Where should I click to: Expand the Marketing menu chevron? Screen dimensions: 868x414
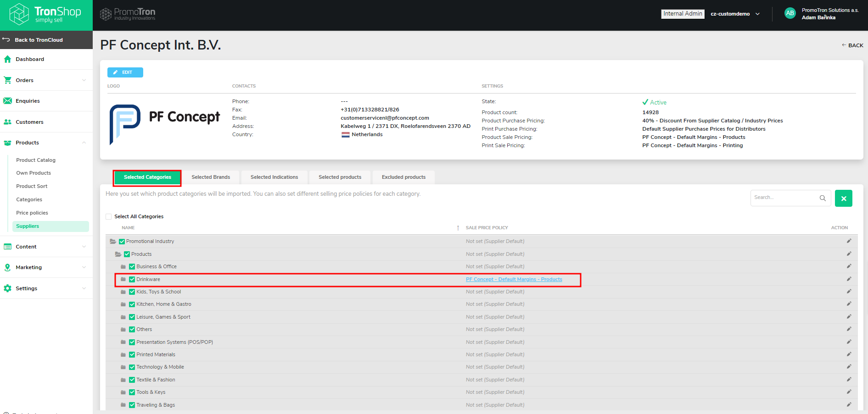[84, 267]
